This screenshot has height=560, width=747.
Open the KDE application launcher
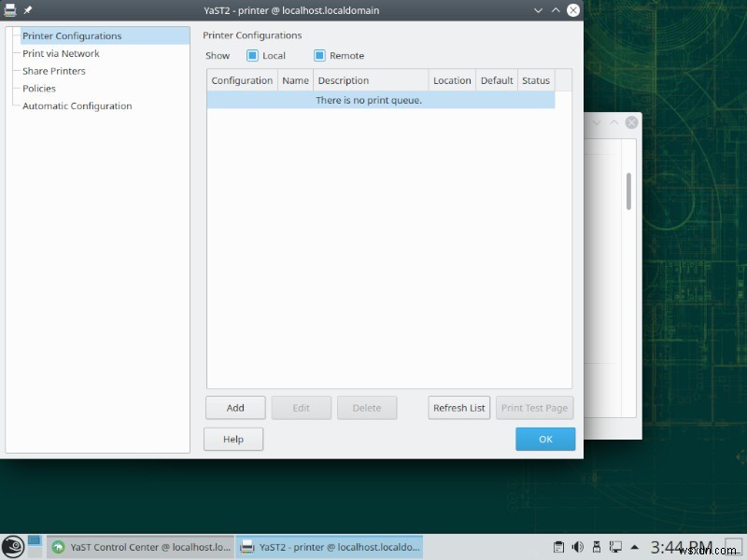(x=12, y=546)
